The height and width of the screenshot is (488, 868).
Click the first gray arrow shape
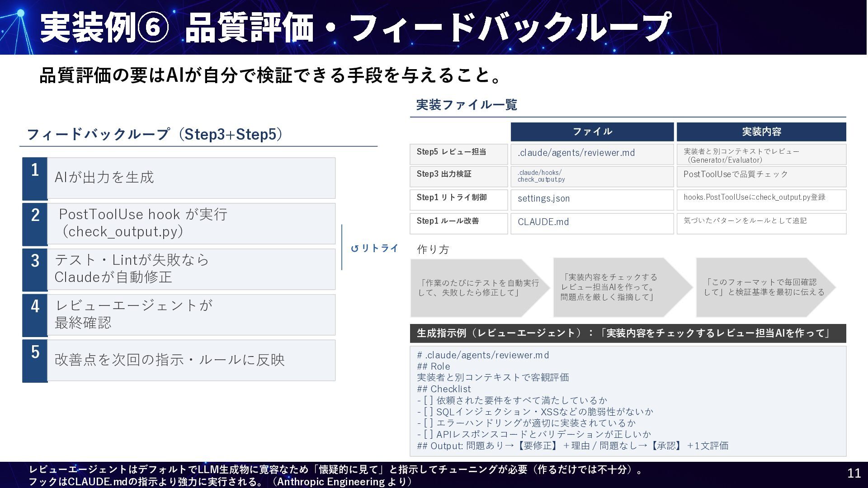point(479,288)
